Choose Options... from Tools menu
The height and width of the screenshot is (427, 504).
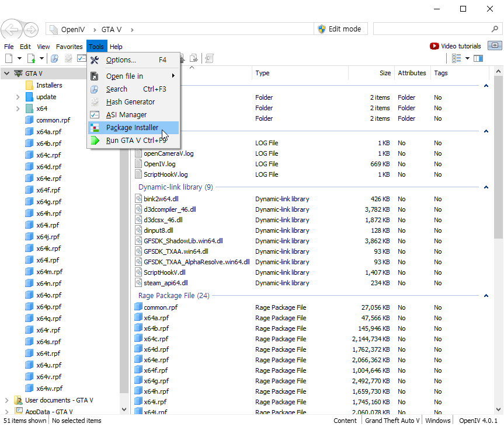coord(133,60)
